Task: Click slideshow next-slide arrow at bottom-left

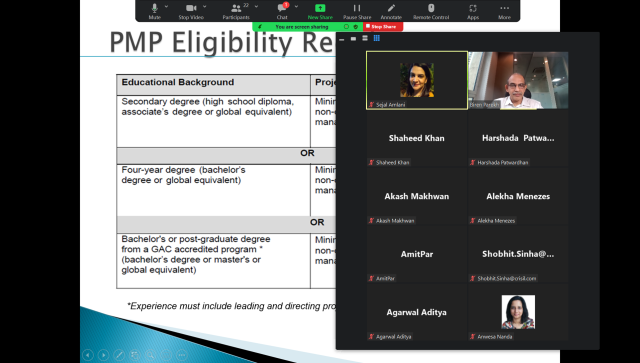Action: [x=103, y=355]
